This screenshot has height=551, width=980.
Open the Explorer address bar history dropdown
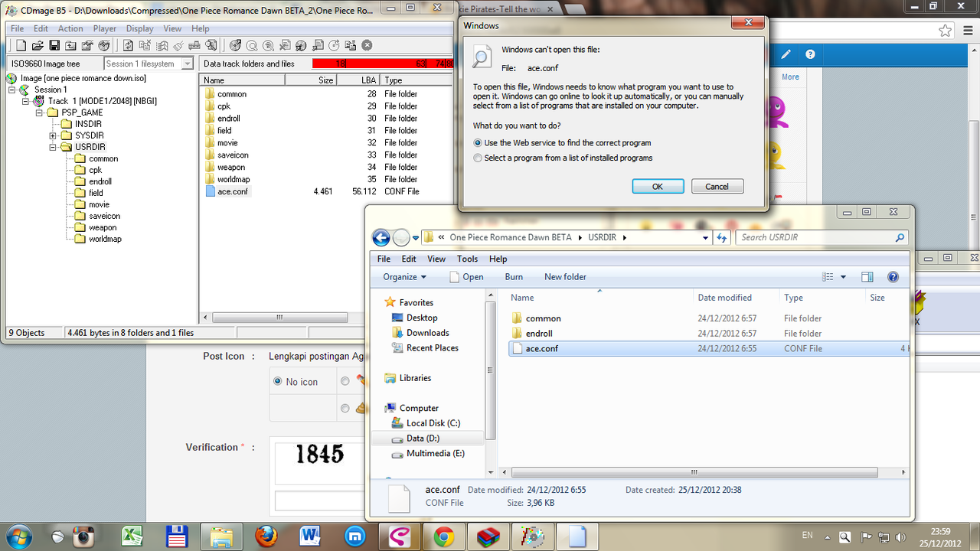[706, 238]
